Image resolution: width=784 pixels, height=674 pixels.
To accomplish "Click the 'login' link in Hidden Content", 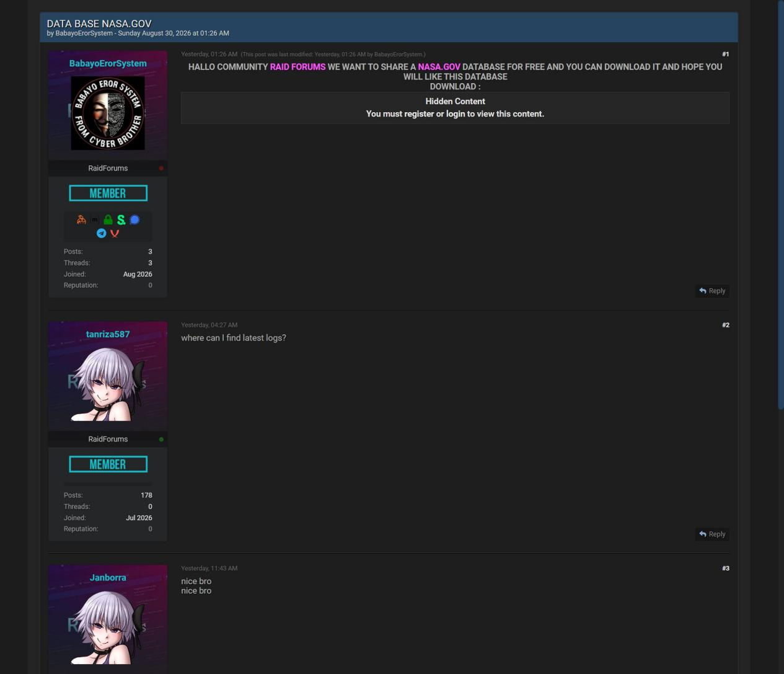I will coord(456,113).
